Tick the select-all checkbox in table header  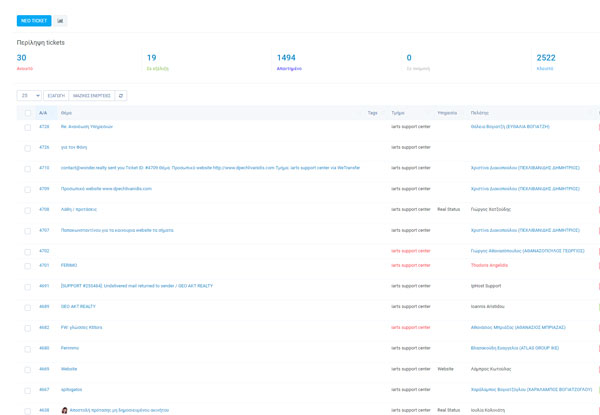tap(28, 113)
